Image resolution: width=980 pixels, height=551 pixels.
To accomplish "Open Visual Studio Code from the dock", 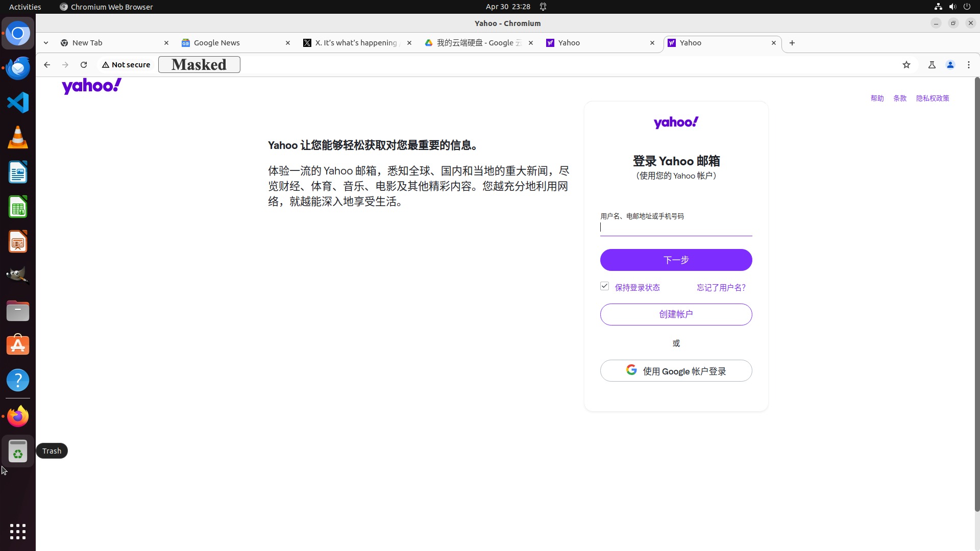I will click(x=18, y=103).
